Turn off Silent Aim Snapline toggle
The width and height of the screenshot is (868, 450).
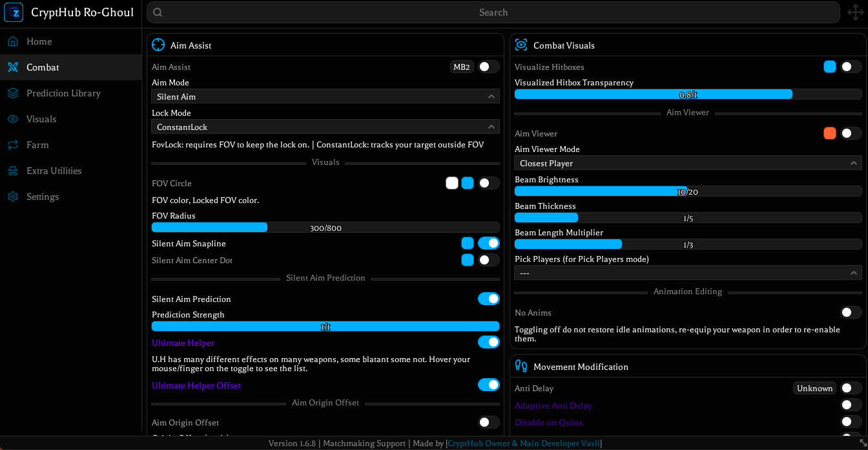(x=489, y=243)
